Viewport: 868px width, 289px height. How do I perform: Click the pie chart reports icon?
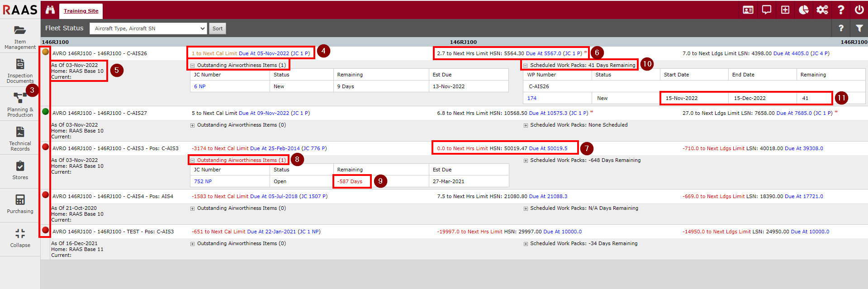click(x=804, y=10)
